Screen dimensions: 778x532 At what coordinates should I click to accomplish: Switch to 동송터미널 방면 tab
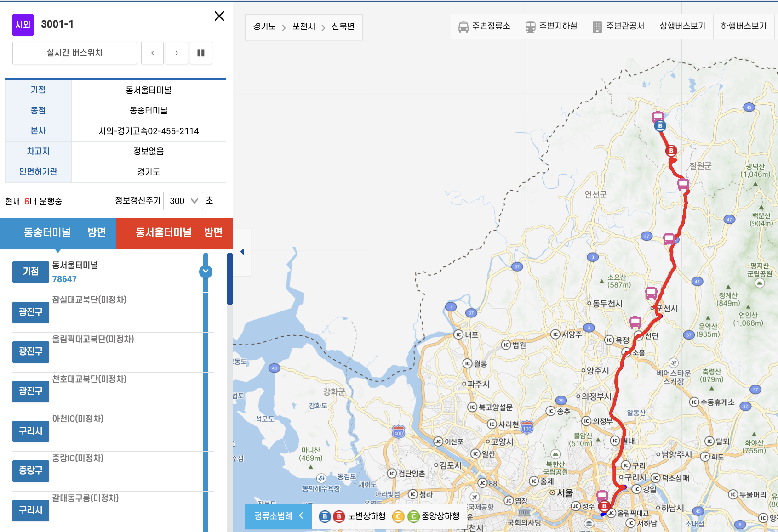[x=58, y=232]
